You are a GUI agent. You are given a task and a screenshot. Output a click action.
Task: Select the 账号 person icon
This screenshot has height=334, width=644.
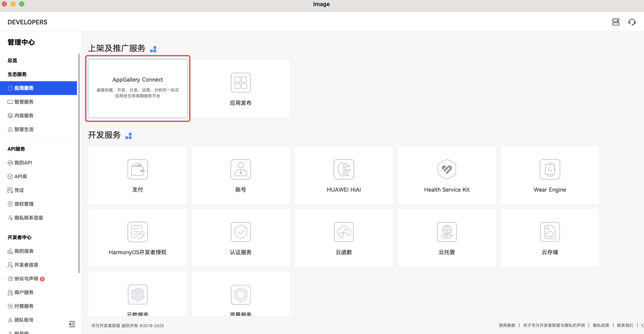tap(241, 169)
